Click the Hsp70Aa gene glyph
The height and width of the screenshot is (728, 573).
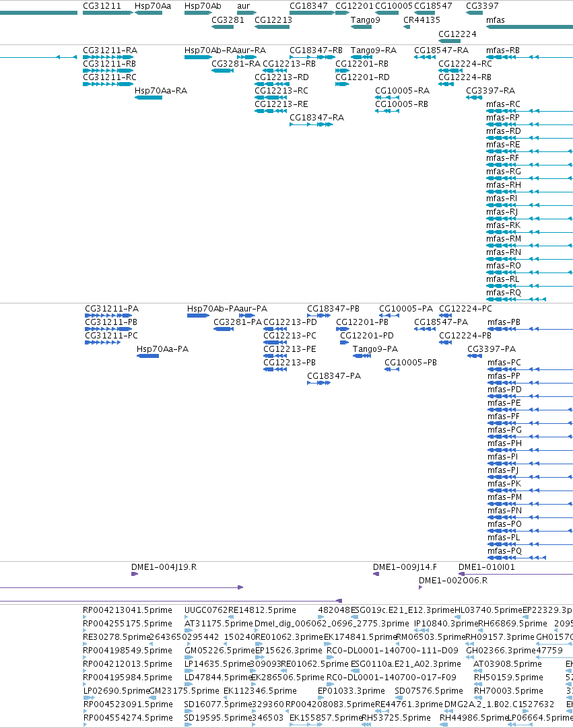coord(148,13)
